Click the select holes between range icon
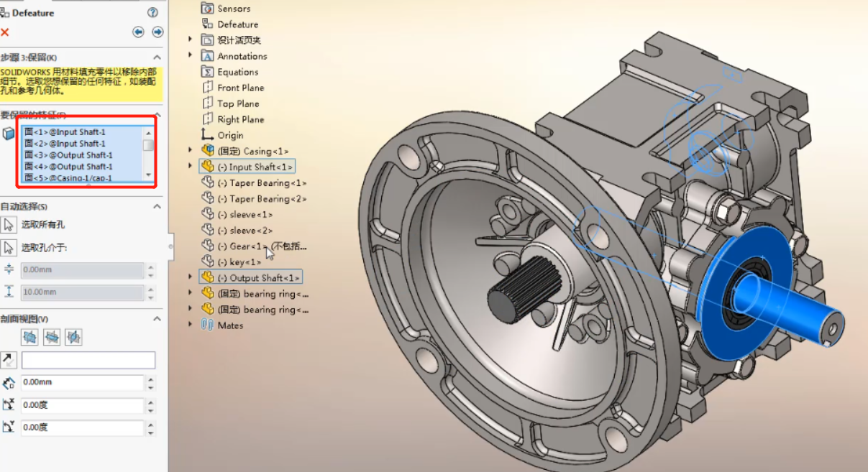 [x=9, y=248]
